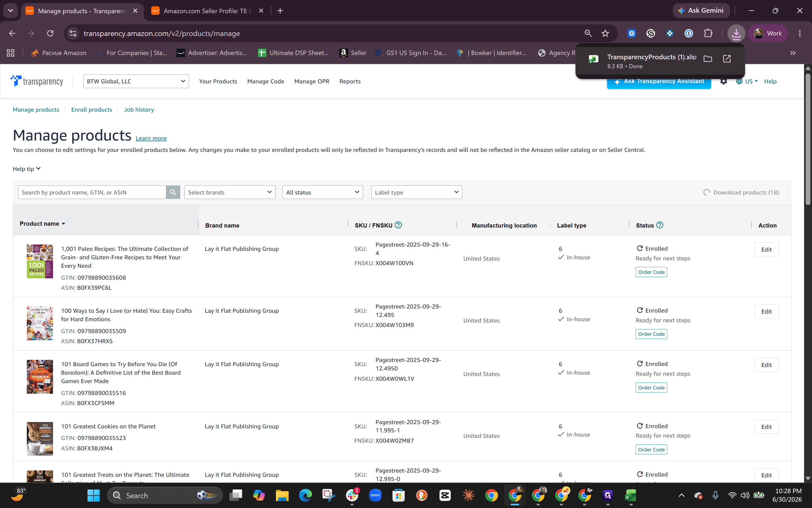This screenshot has width=812, height=508.
Task: Click the Transparency logo
Action: point(37,81)
